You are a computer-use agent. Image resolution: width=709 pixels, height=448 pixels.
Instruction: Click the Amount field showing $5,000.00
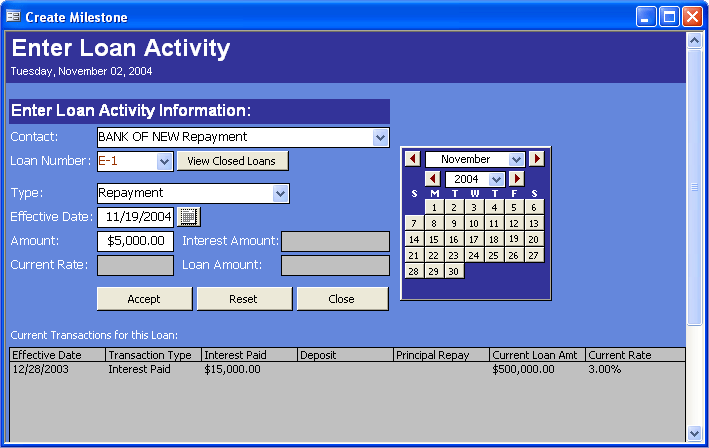pyautogui.click(x=136, y=241)
